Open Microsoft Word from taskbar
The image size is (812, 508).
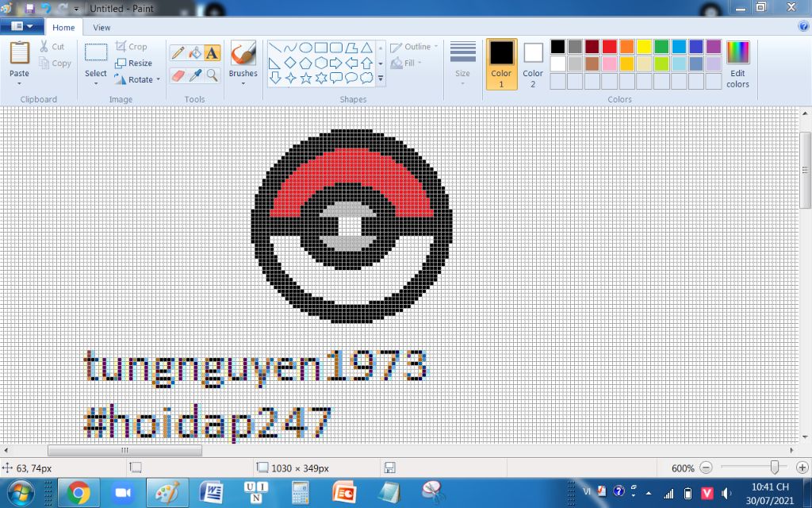211,493
